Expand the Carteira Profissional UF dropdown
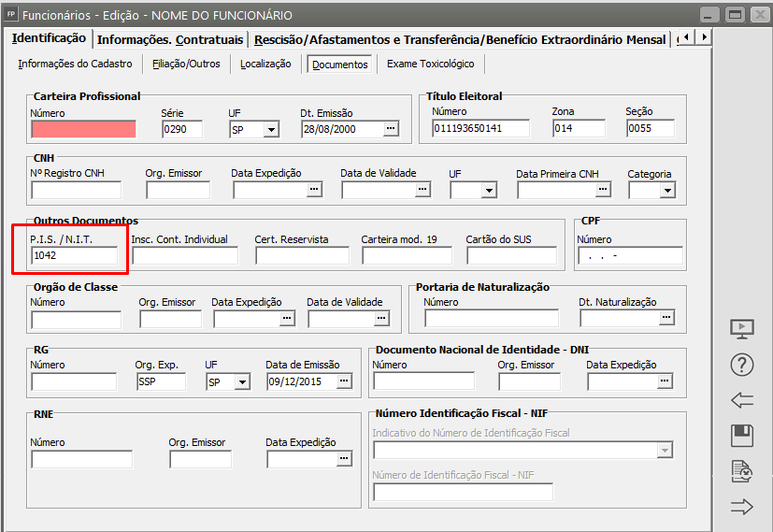773x532 pixels. pyautogui.click(x=271, y=130)
